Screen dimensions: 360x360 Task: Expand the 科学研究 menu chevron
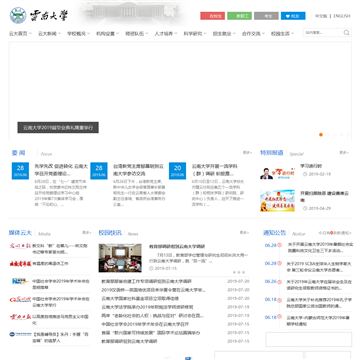(205, 33)
